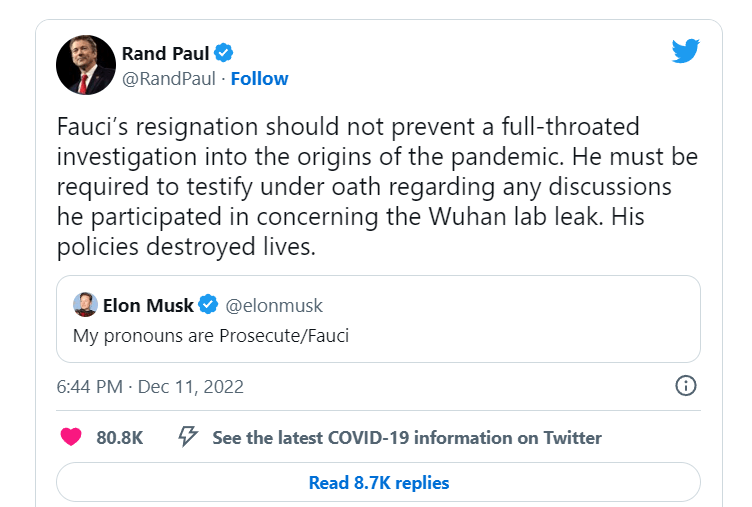The height and width of the screenshot is (507, 752).
Task: Open the Read 8.7K replies button
Action: coord(378,483)
